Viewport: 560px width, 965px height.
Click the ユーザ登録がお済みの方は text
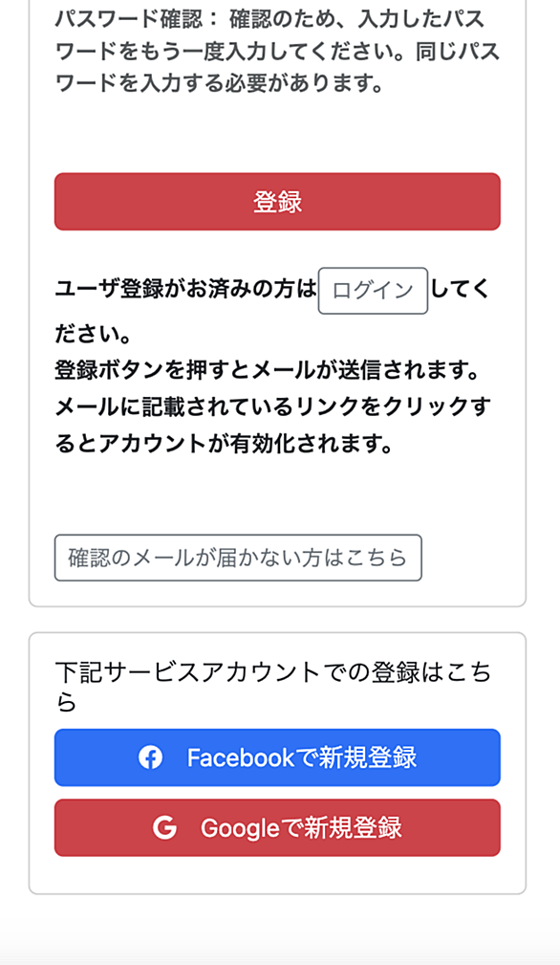[185, 289]
